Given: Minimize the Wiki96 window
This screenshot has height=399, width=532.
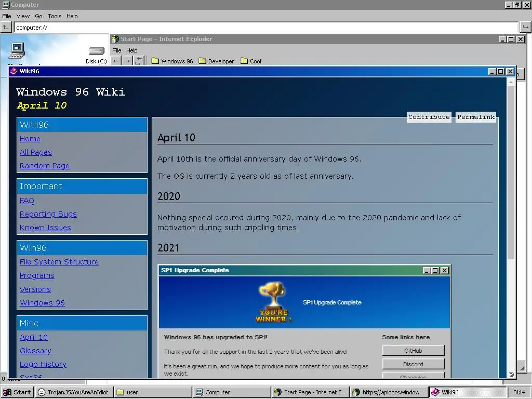Looking at the screenshot, I should 493,71.
